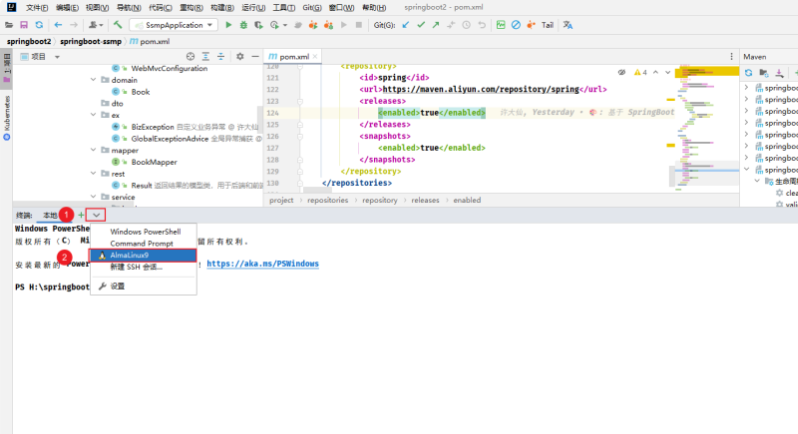Click the sync/reload toolbar icon

pos(39,24)
